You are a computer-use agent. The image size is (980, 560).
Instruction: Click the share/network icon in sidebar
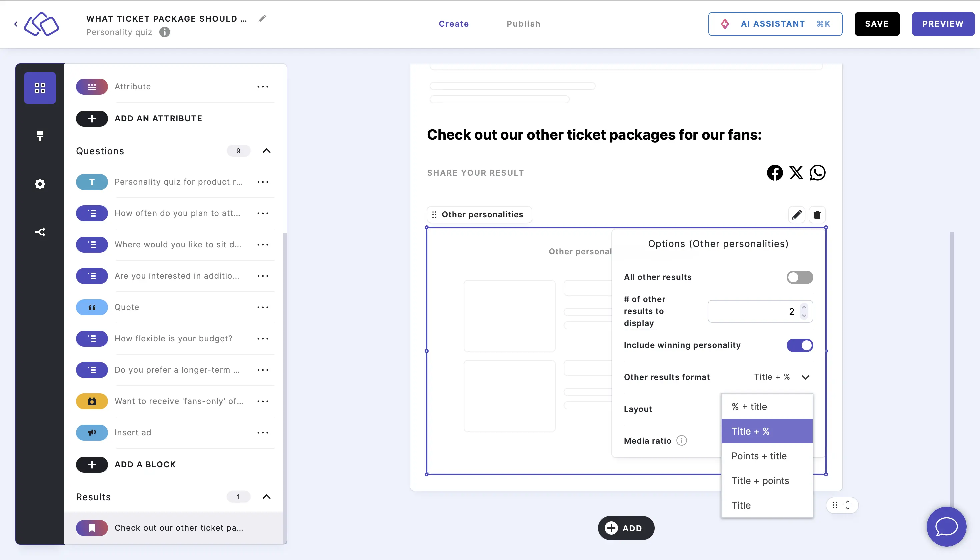40,232
